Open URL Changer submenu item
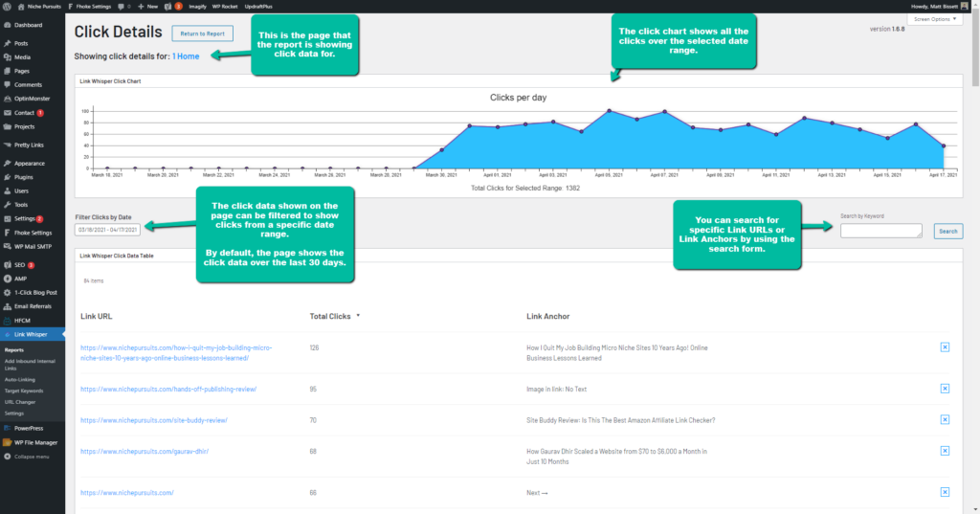Viewport: 980px width, 514px height. 20,402
